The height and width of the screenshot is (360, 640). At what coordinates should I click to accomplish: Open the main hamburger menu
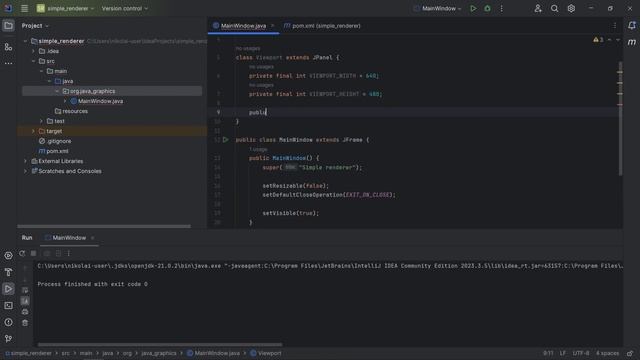coord(24,8)
